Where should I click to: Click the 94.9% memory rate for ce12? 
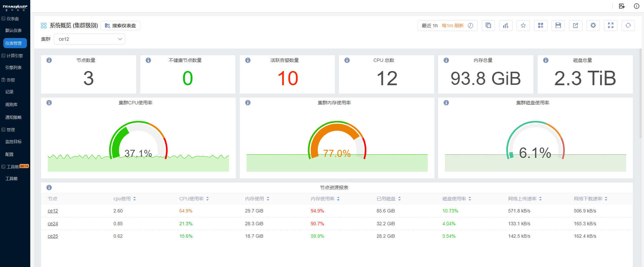click(317, 211)
